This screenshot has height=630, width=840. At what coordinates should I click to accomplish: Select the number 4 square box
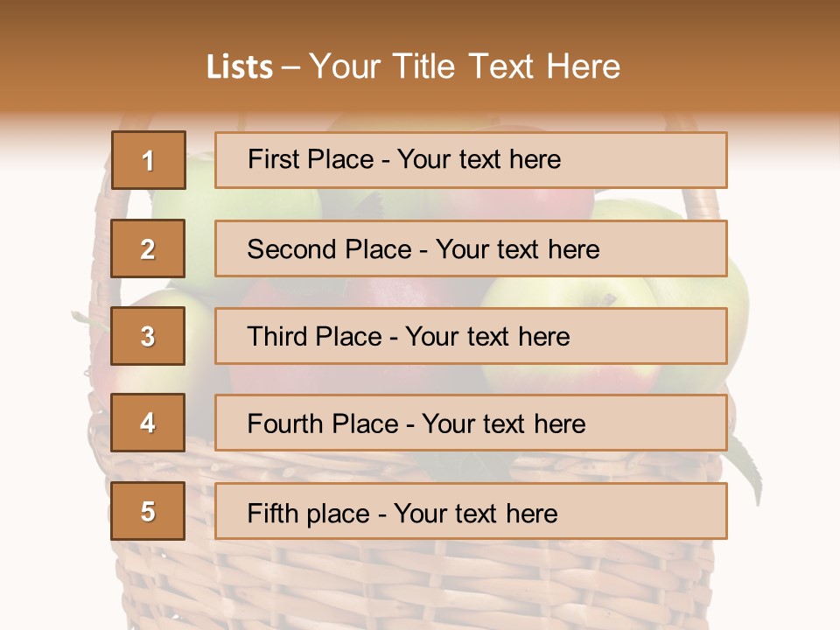click(x=148, y=423)
